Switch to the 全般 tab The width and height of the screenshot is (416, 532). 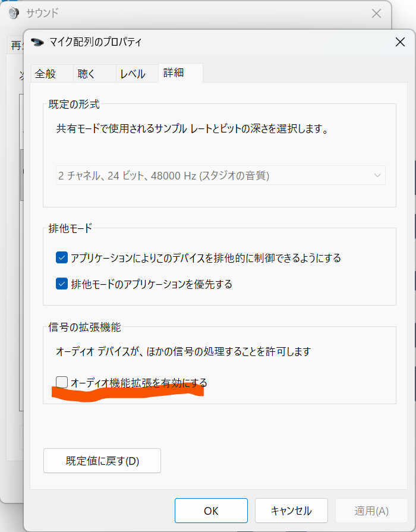pos(45,74)
